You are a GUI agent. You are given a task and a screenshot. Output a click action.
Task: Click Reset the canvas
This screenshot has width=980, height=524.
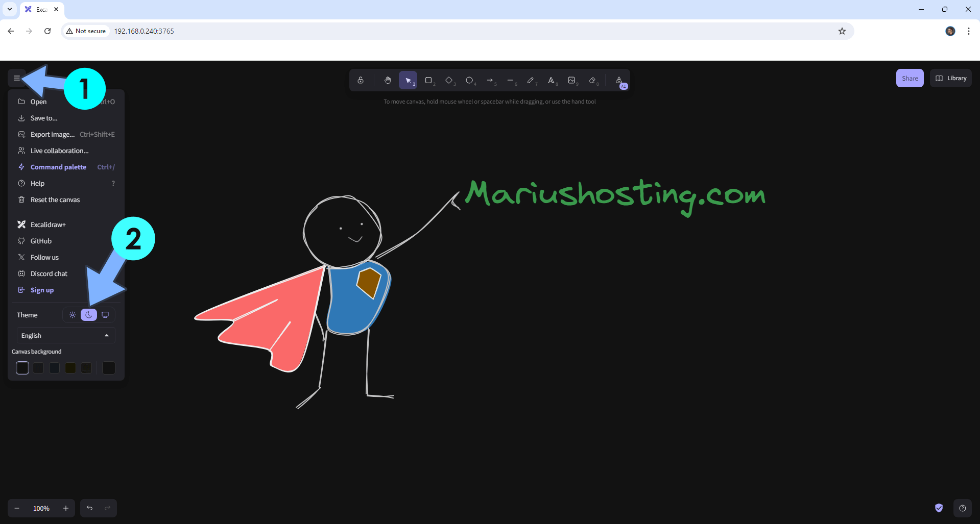point(66,199)
